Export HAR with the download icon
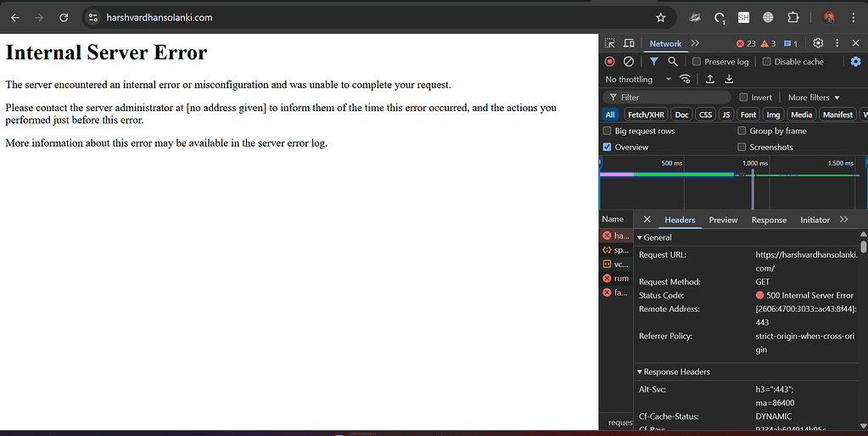 click(729, 79)
